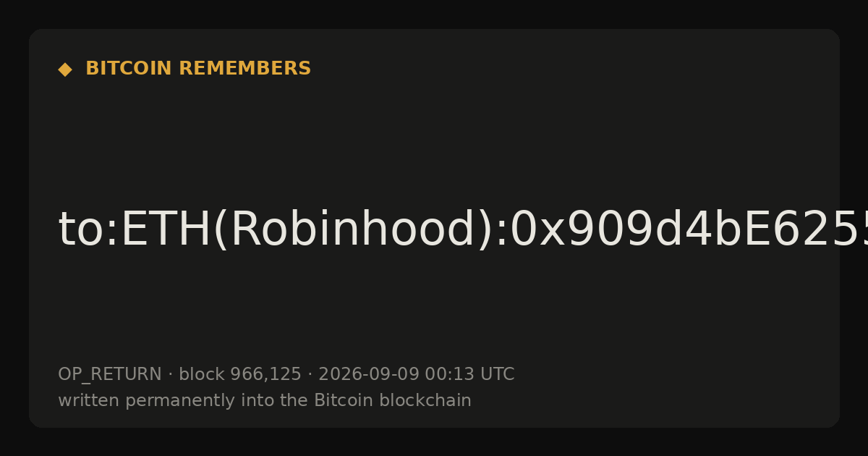Click the OP_RETURN label
Viewport: 868px width, 456px height.
coord(110,375)
